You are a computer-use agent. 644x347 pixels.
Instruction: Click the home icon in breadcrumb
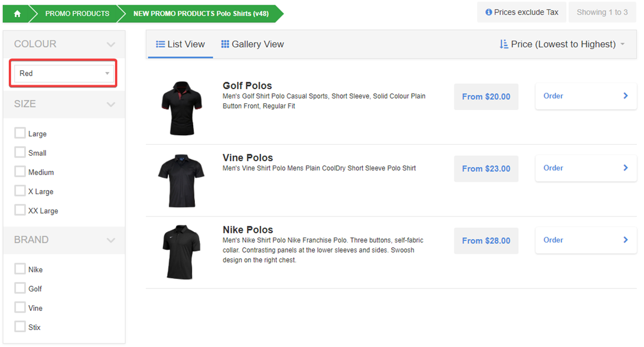pos(17,14)
